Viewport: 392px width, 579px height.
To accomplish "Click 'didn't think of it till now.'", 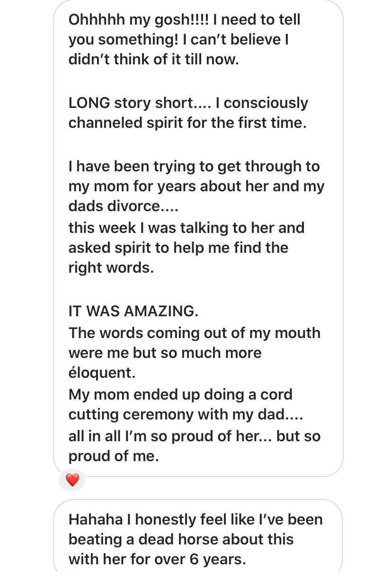I will 154,60.
